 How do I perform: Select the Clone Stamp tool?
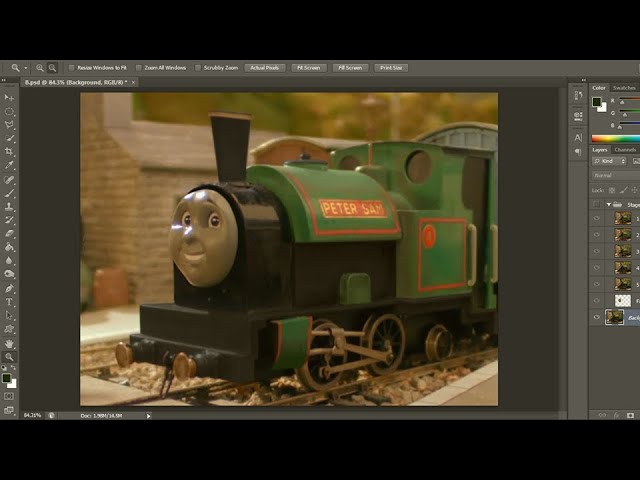(x=9, y=207)
